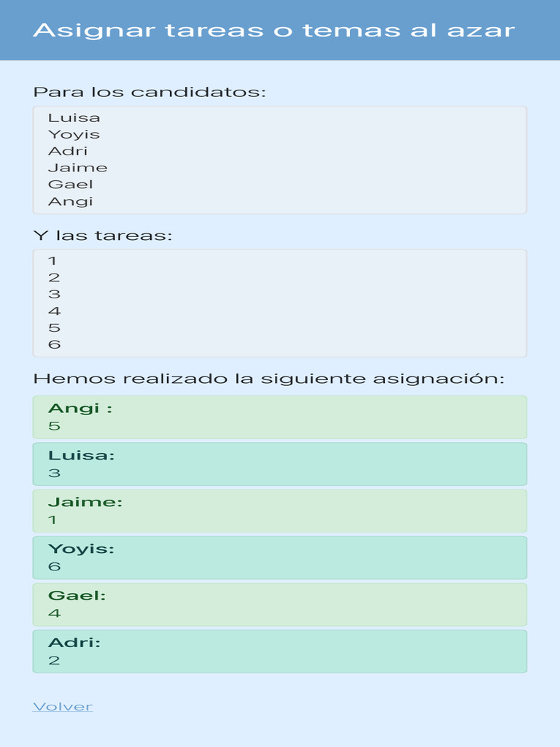Click the "Asignar tareas o temas al azar" title
Viewport: 560px width, 747px height.
(273, 30)
